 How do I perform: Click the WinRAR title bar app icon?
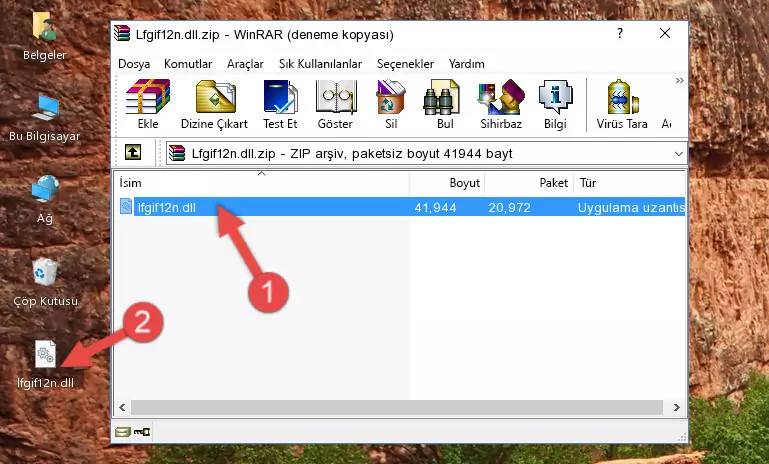122,33
